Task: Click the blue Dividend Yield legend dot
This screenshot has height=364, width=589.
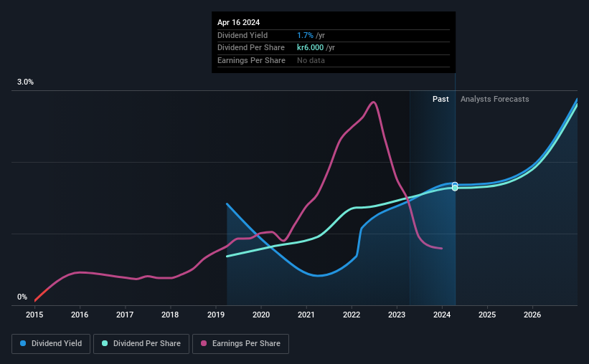Action: [x=23, y=343]
